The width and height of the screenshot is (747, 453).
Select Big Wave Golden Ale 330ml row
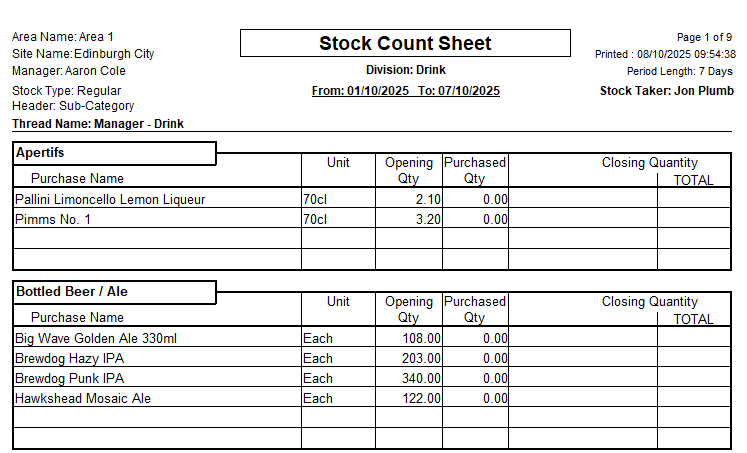tap(96, 339)
